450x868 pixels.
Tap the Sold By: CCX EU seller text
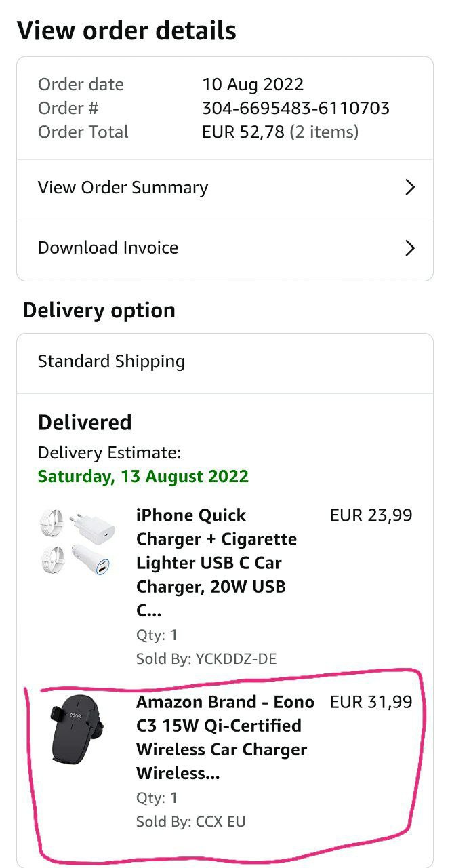click(x=190, y=822)
